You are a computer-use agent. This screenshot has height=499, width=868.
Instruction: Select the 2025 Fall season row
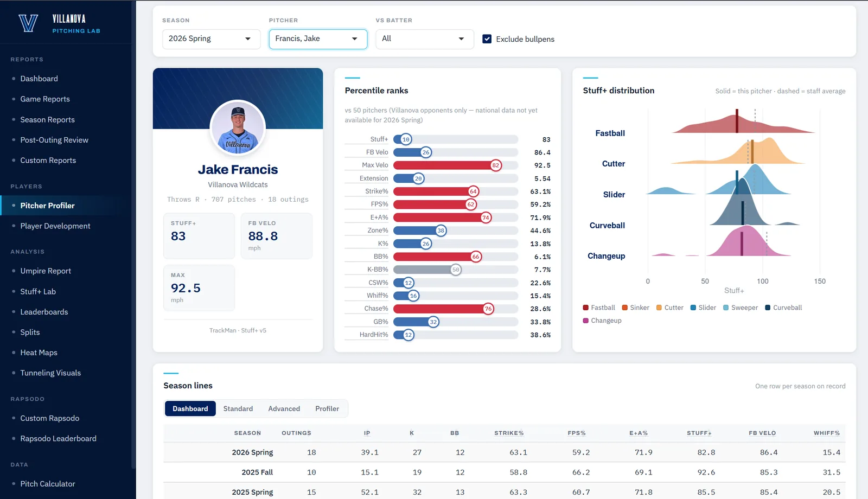click(x=505, y=472)
